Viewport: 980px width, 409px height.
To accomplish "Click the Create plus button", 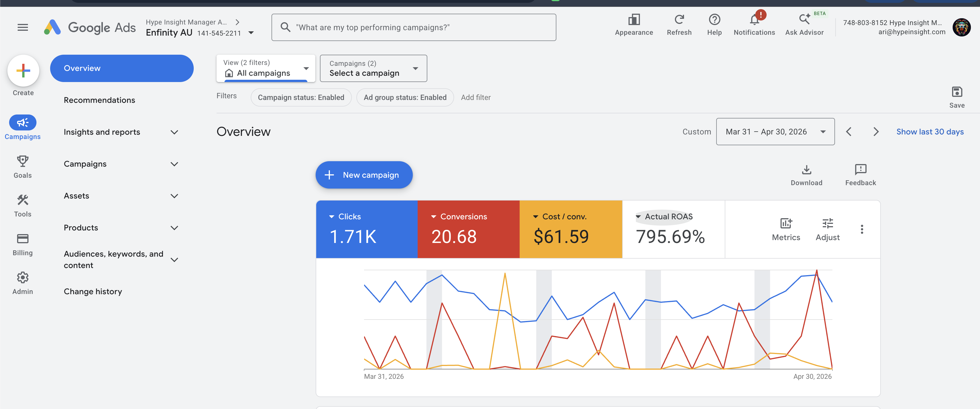I will [x=23, y=71].
